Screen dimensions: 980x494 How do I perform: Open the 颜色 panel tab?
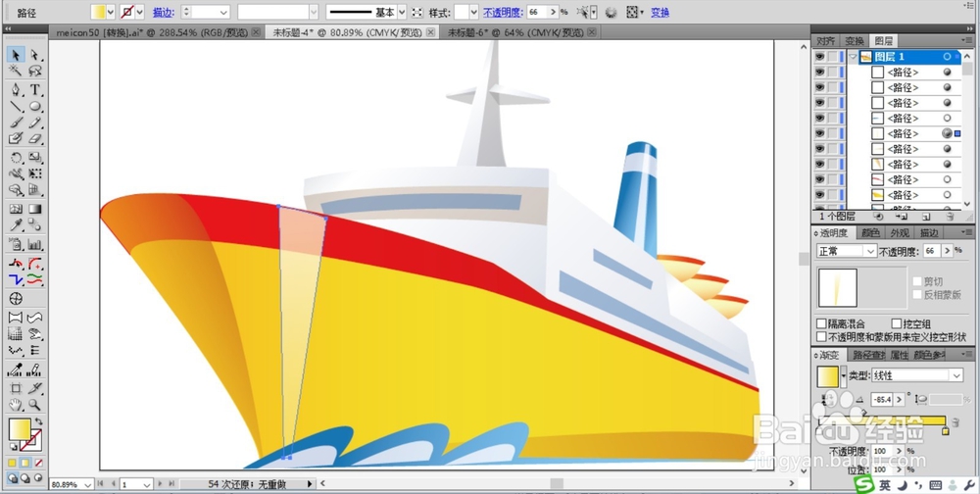(870, 232)
